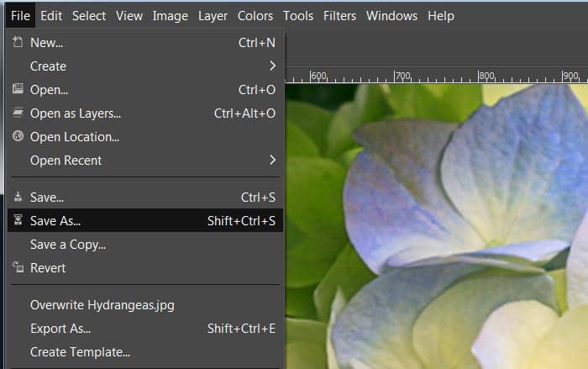Viewport: 588px width, 369px height.
Task: Choose Overwrite Hydrangeas.jpg
Action: click(145, 305)
